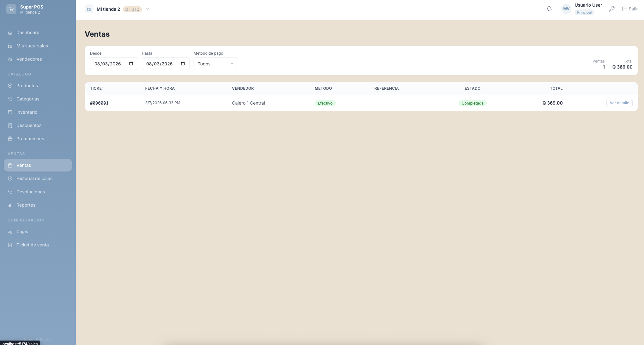Click ticket #000001 in sales table
The image size is (644, 345).
[99, 103]
